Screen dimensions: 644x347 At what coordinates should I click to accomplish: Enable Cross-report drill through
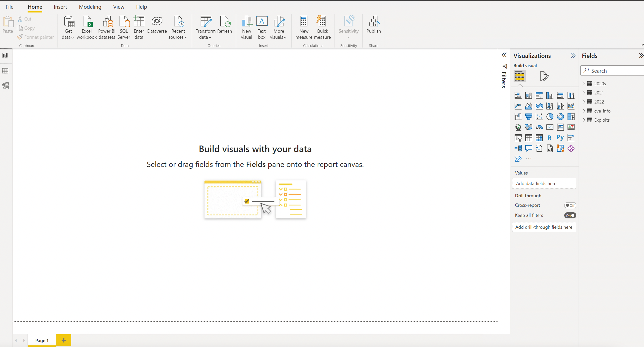click(x=570, y=205)
